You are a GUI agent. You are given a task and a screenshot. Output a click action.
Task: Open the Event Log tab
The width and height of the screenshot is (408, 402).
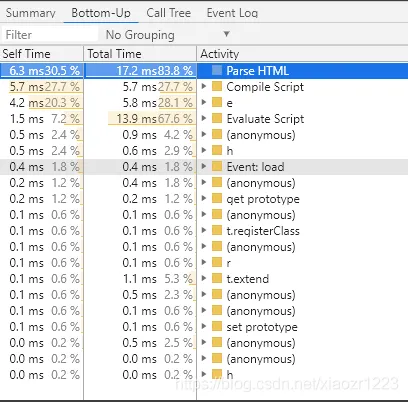[x=232, y=13]
